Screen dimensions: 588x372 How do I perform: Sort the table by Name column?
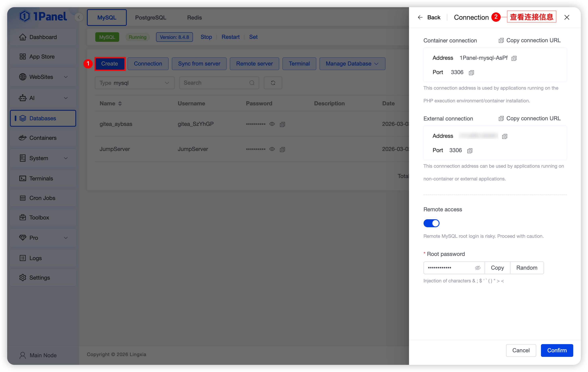(120, 103)
